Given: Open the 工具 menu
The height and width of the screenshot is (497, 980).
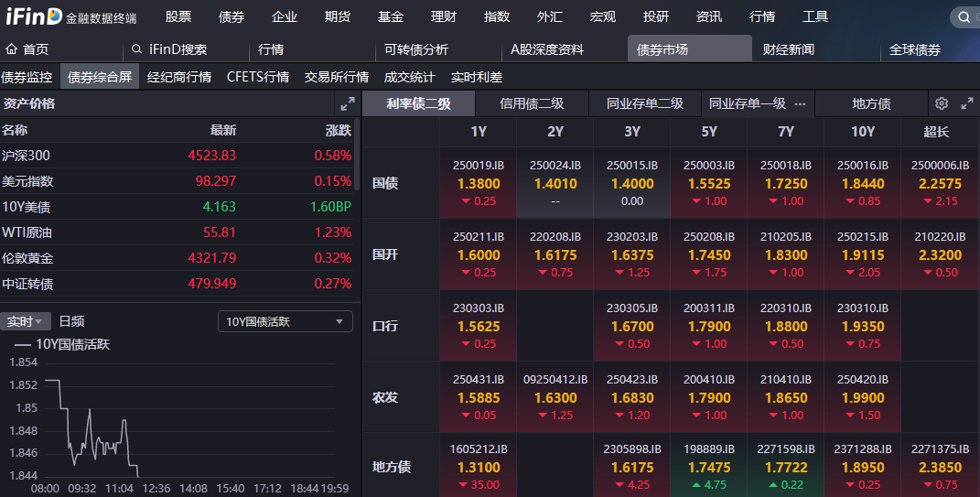Looking at the screenshot, I should click(x=815, y=16).
